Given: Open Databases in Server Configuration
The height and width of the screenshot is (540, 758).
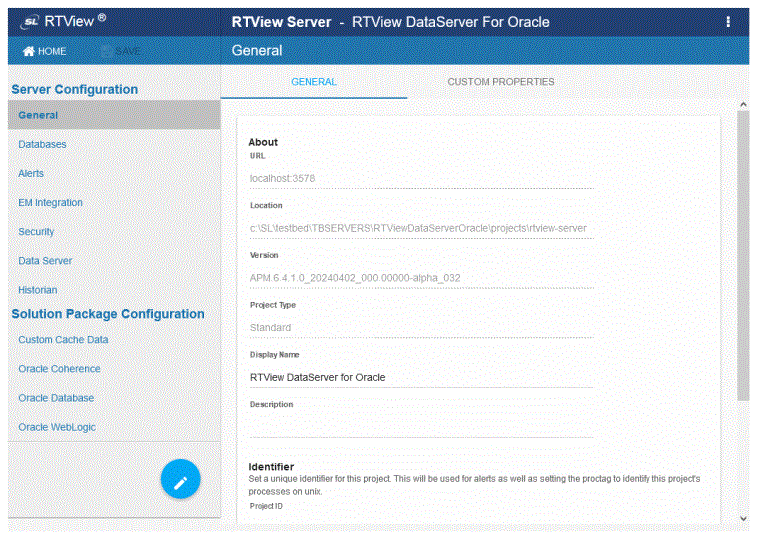Looking at the screenshot, I should coord(42,144).
